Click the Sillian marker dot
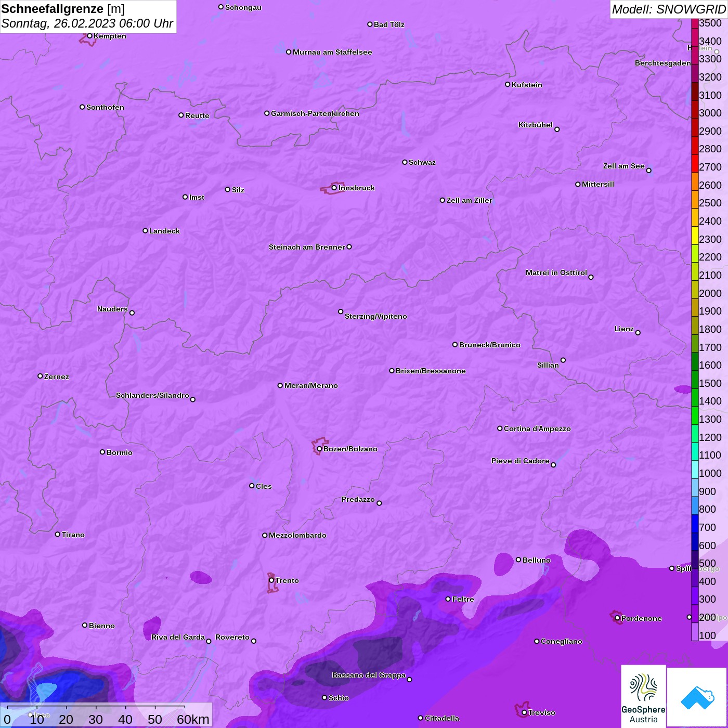The width and height of the screenshot is (728, 728). [x=563, y=360]
